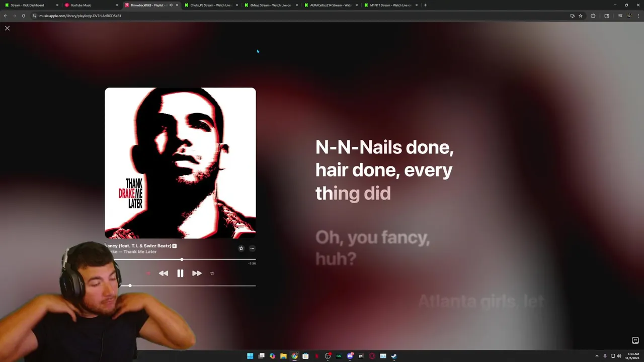Image resolution: width=644 pixels, height=362 pixels.
Task: Switch to the Stream - Kick Dashboard tab
Action: [x=30, y=5]
